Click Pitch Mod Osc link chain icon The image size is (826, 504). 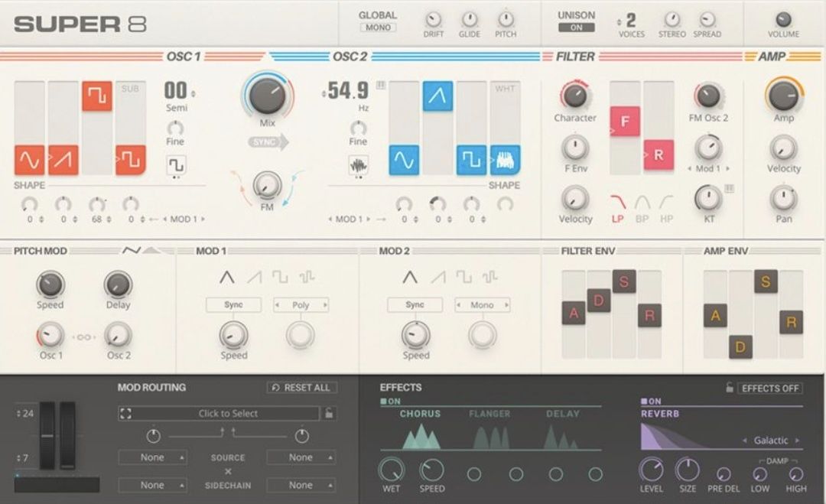[x=84, y=337]
